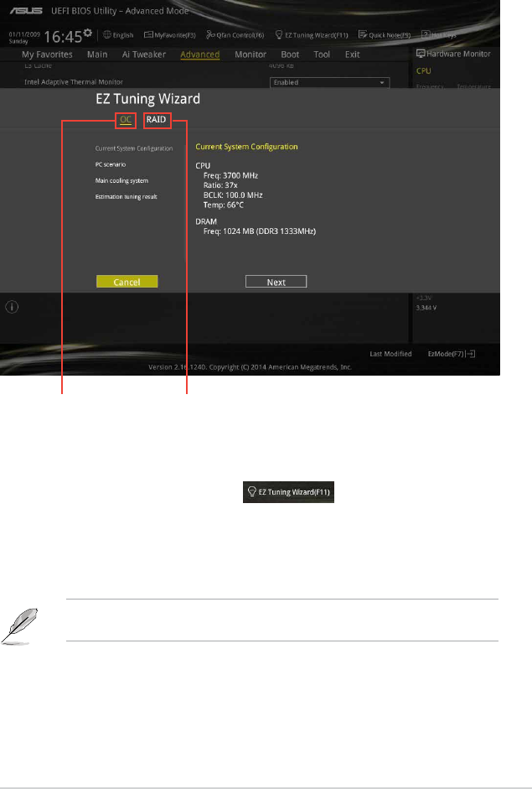This screenshot has width=532, height=789.
Task: Open the Tool menu tab
Action: click(x=322, y=55)
